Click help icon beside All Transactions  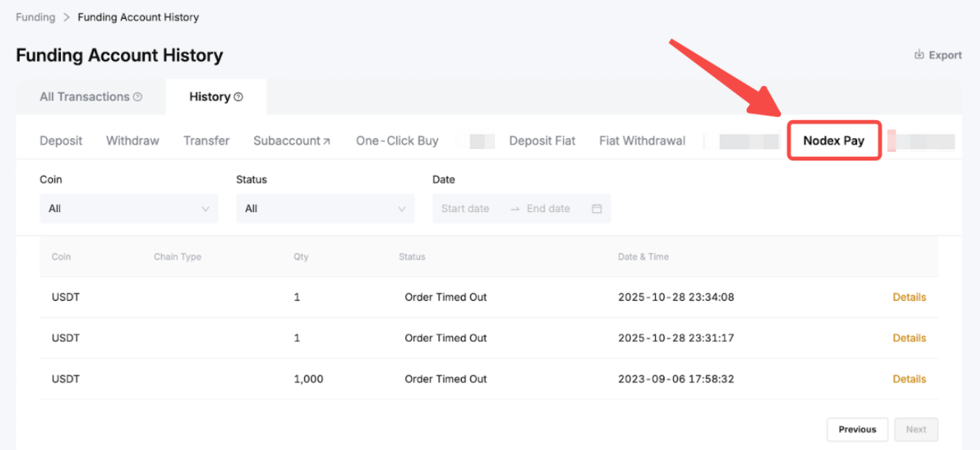click(138, 97)
